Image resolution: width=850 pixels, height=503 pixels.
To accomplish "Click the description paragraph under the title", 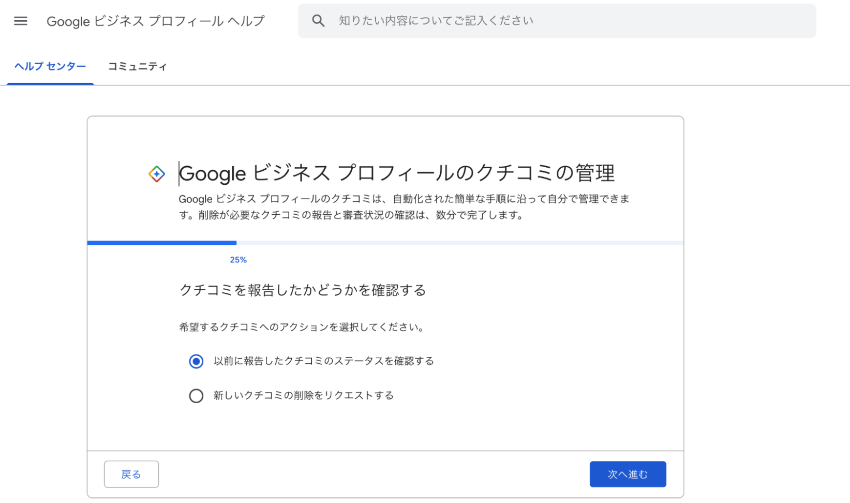I will tap(404, 207).
